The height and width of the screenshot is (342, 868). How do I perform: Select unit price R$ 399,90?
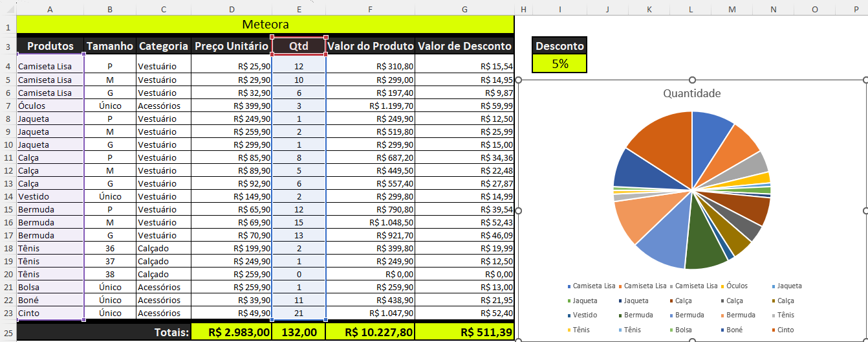(232, 106)
